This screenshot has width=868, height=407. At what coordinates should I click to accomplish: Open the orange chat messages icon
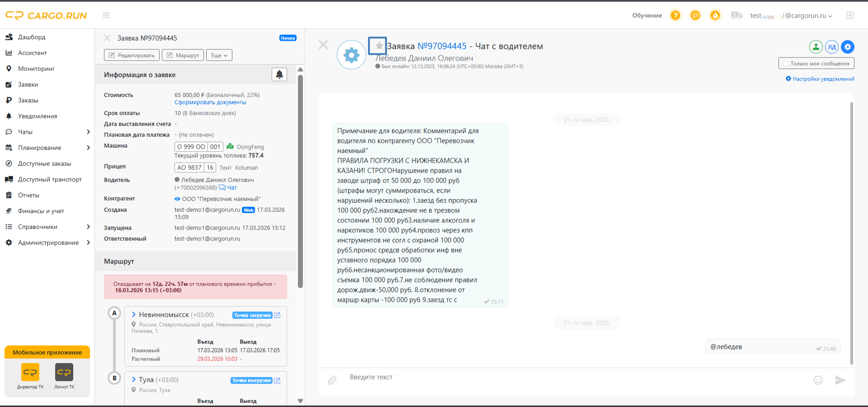pos(695,15)
